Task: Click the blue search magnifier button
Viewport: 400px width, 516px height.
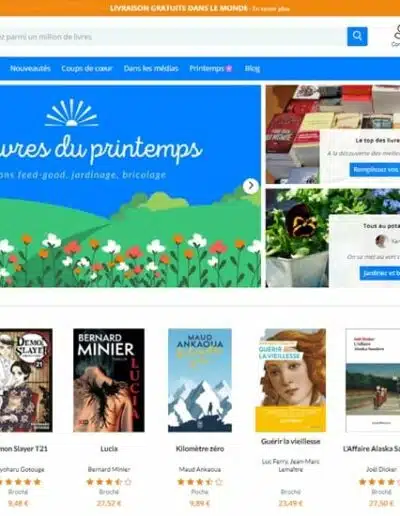Action: pyautogui.click(x=357, y=36)
